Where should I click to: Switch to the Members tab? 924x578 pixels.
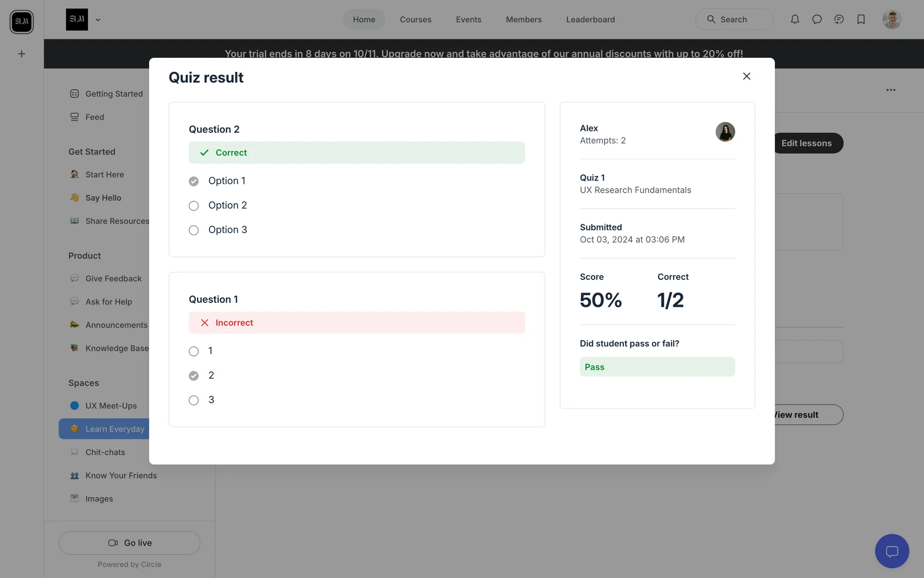click(524, 20)
